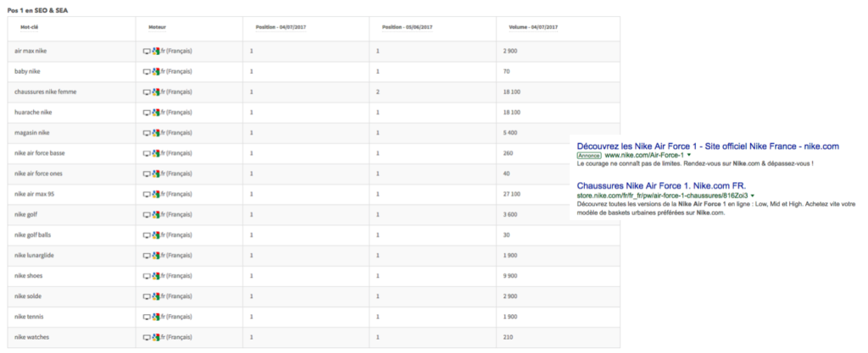The width and height of the screenshot is (868, 353).
Task: Click the desktop icon in the nike air max 95 row
Action: pyautogui.click(x=147, y=195)
